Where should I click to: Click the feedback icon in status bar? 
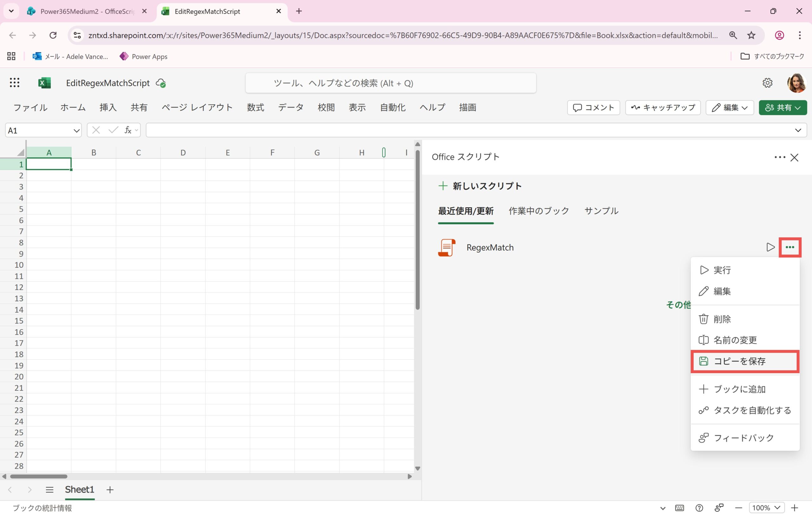(719, 508)
